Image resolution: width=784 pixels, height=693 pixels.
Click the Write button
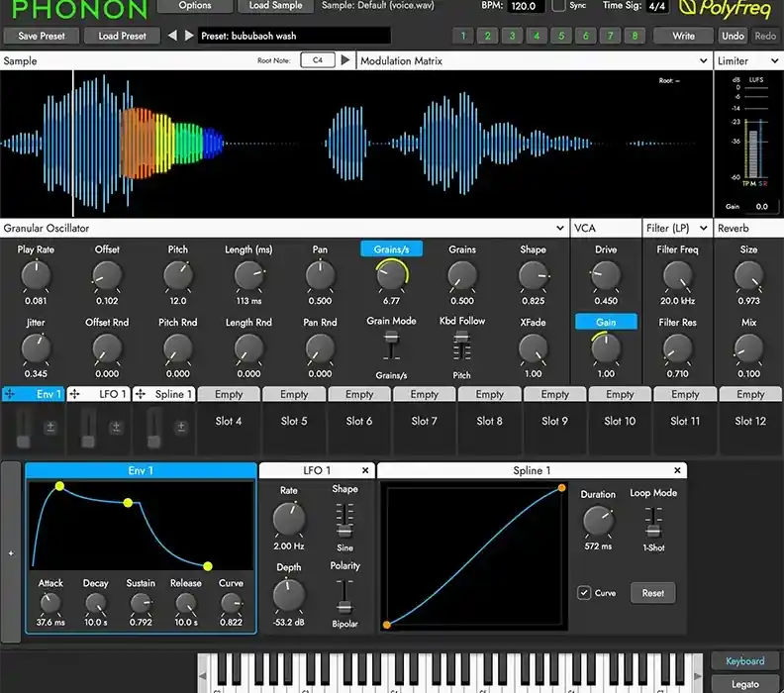[683, 36]
